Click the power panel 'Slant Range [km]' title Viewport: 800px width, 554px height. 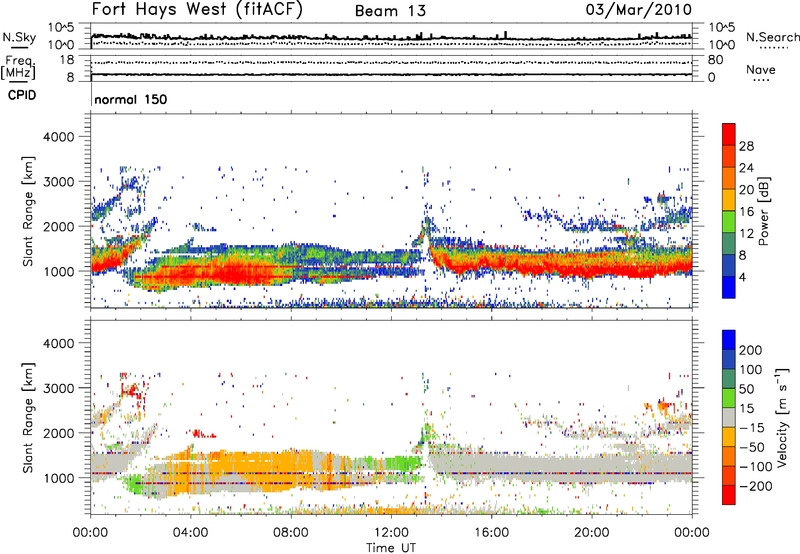coord(28,211)
